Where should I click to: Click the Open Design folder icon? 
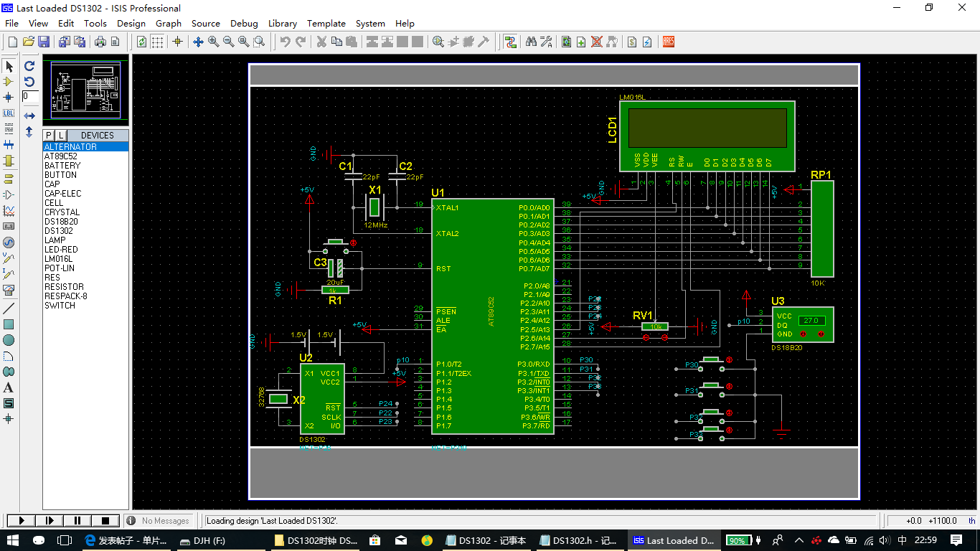pyautogui.click(x=29, y=42)
